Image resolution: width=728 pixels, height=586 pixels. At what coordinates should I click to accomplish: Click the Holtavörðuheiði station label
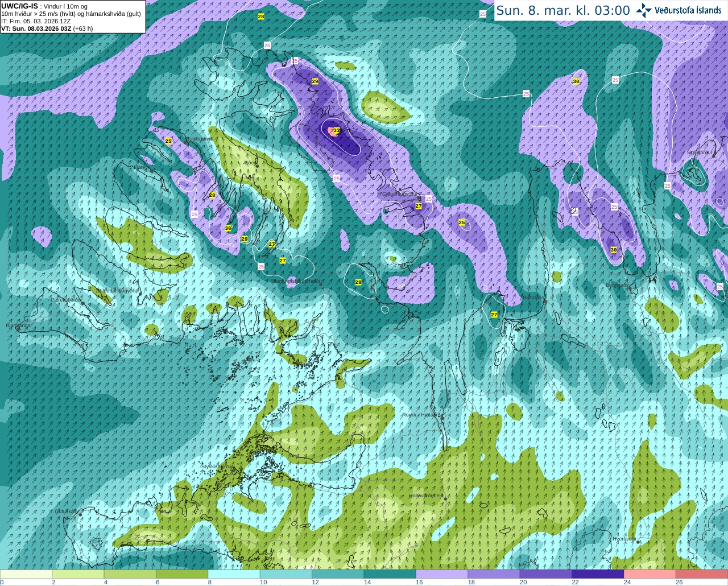coord(427,496)
